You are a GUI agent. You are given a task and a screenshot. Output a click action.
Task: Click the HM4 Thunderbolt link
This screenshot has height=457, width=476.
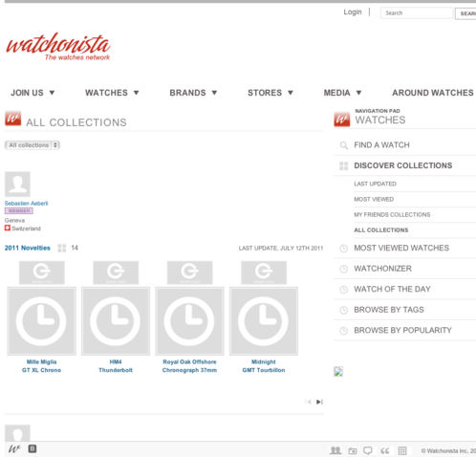(116, 366)
